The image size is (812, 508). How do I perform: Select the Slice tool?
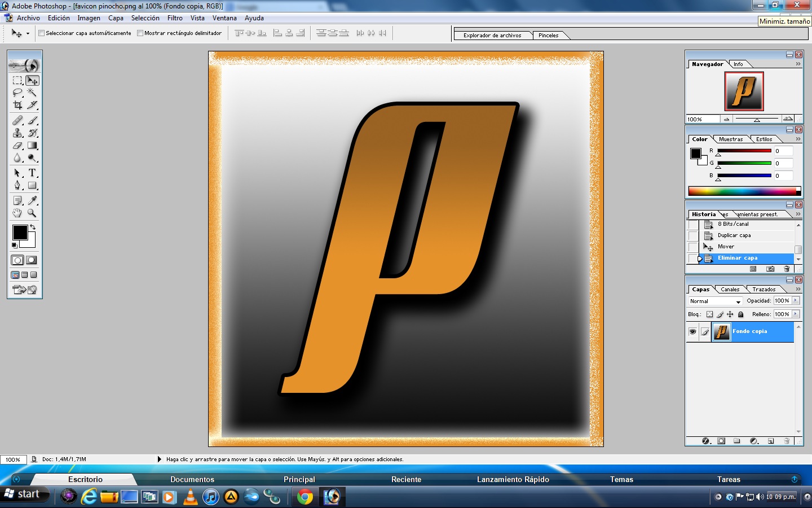(33, 105)
